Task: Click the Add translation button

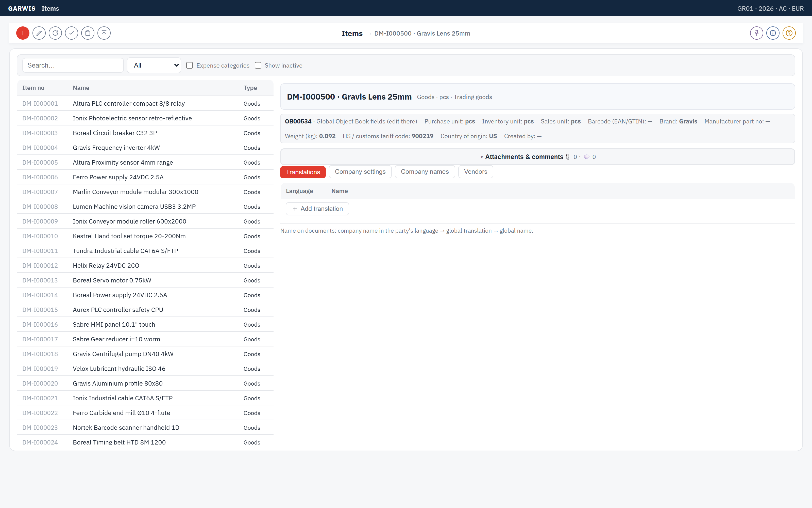Action: pos(317,209)
